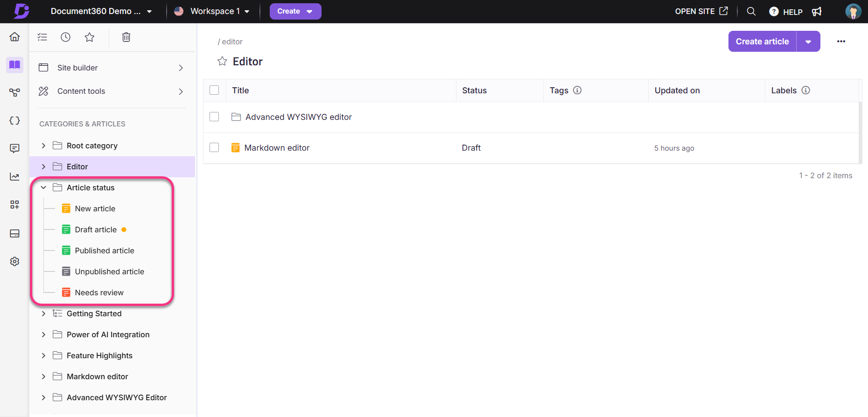The height and width of the screenshot is (417, 868).
Task: Star the Editor category
Action: pyautogui.click(x=222, y=61)
